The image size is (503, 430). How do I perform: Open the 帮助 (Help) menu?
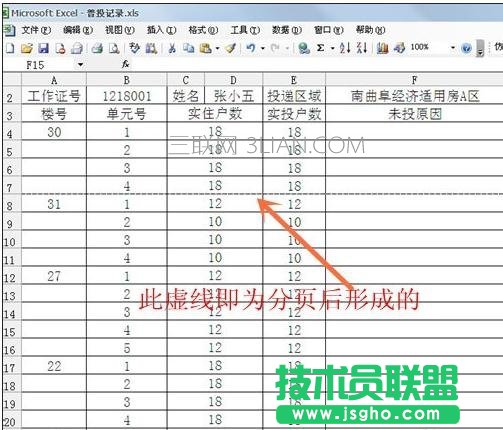coord(371,30)
